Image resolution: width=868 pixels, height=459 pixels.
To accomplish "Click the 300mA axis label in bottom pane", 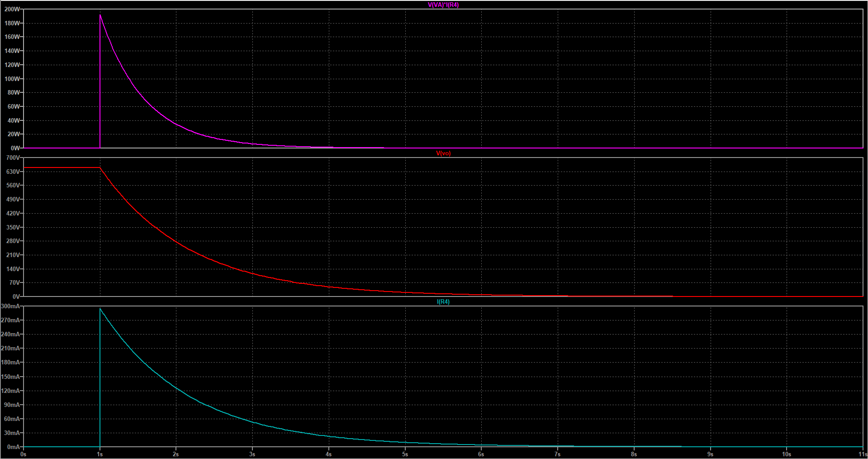I will click(10, 306).
